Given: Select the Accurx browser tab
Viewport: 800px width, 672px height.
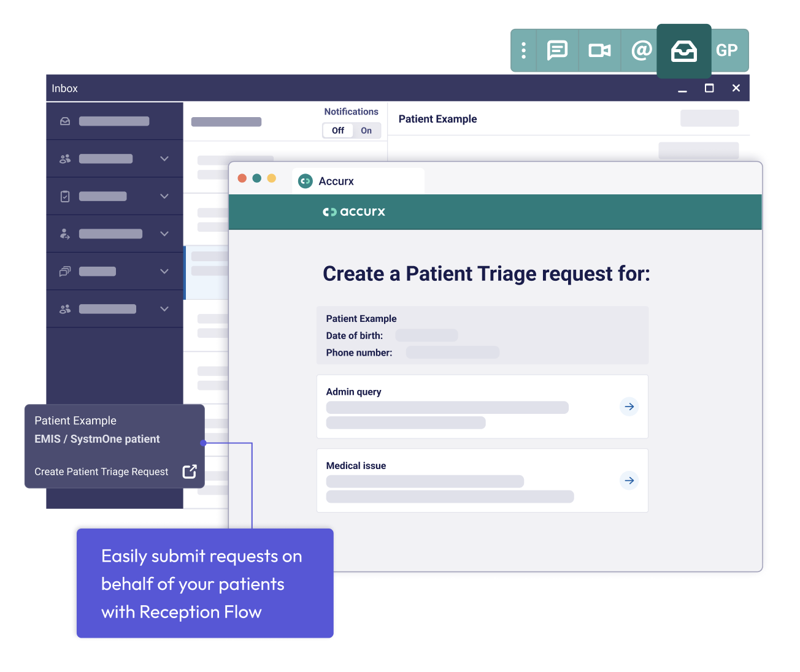Looking at the screenshot, I should [358, 181].
